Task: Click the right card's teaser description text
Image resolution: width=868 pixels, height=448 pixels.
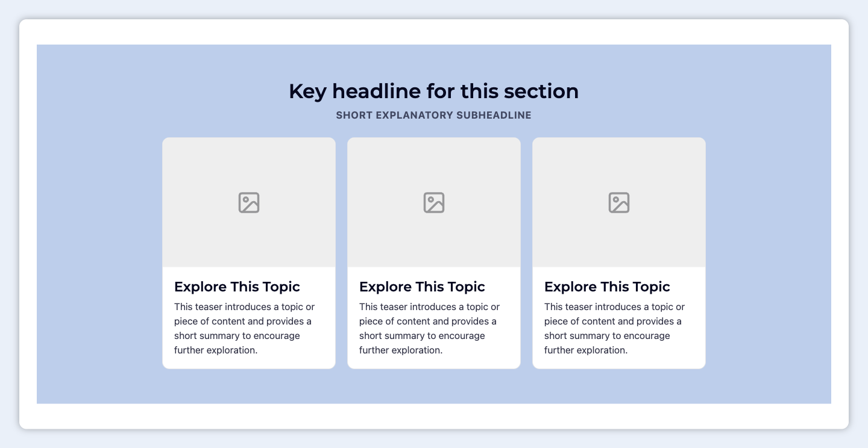Action: [615, 329]
